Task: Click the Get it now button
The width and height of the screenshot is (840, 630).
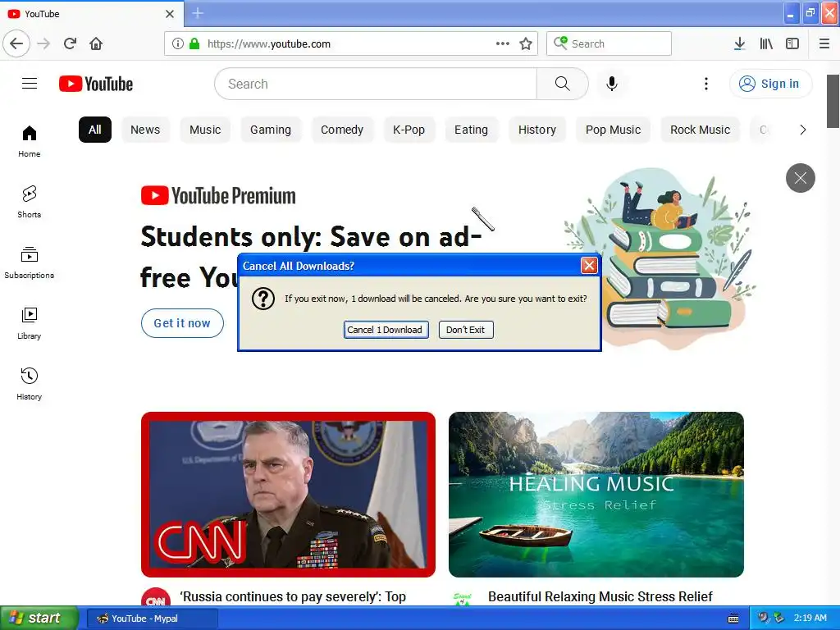Action: pos(182,323)
